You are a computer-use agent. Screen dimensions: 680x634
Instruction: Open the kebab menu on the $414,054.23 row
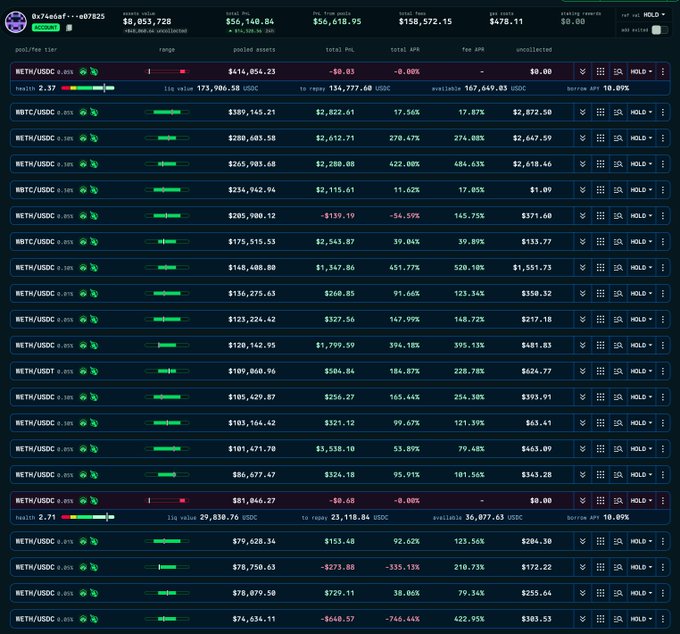pos(663,72)
